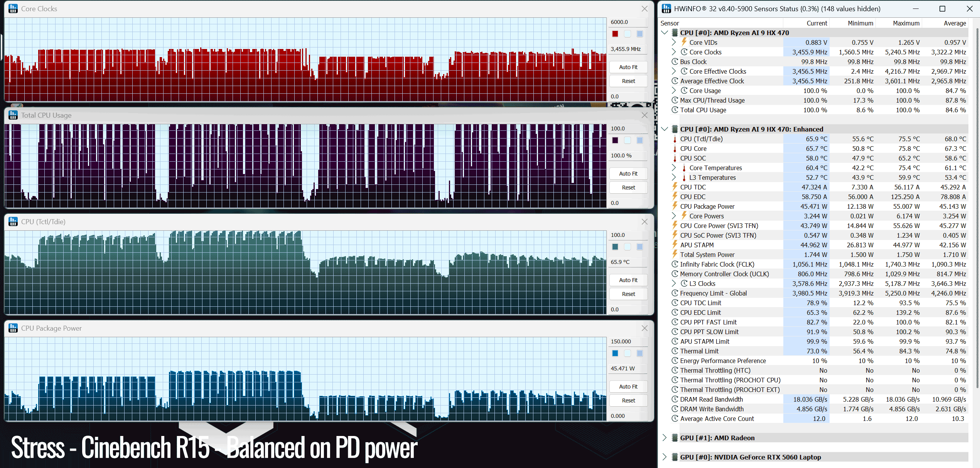Click the blue color swatch in CPU Package Power
The height and width of the screenshot is (468, 980).
[615, 353]
